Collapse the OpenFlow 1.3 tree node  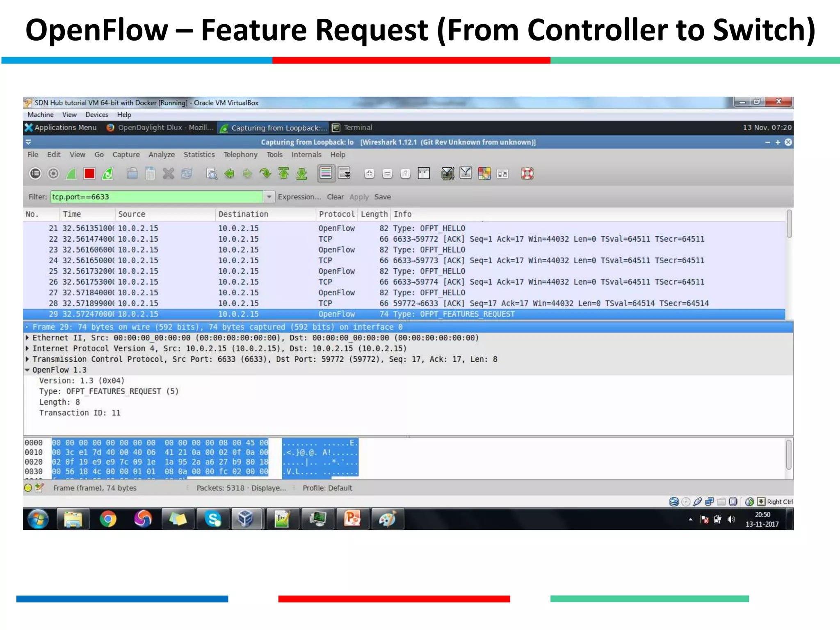point(27,370)
